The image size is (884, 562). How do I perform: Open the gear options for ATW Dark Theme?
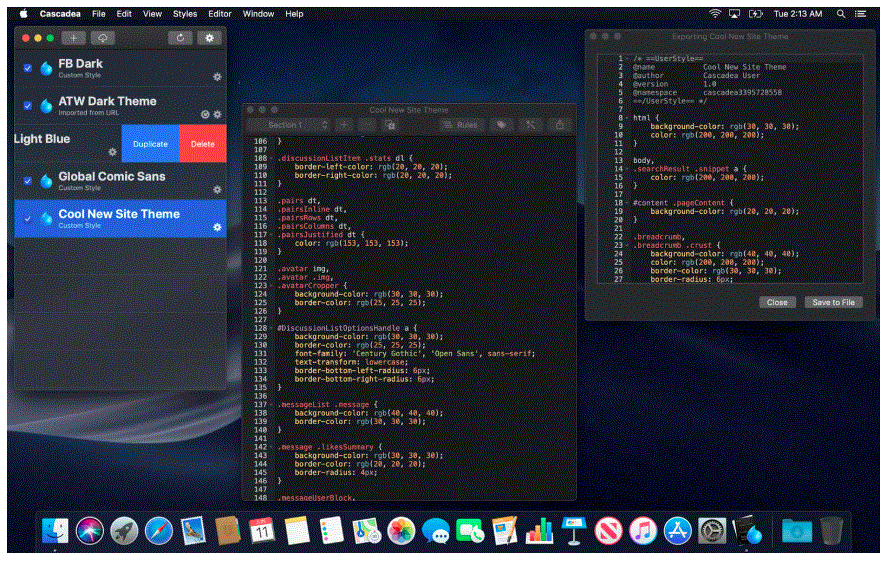(x=217, y=114)
